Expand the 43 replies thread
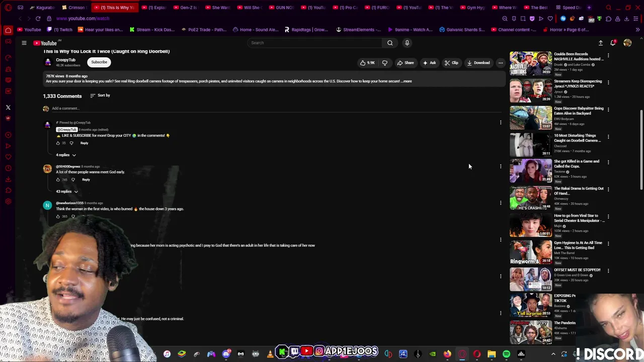 67,192
